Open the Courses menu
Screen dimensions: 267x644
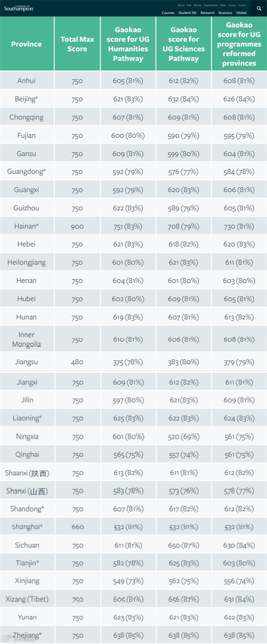tap(168, 13)
